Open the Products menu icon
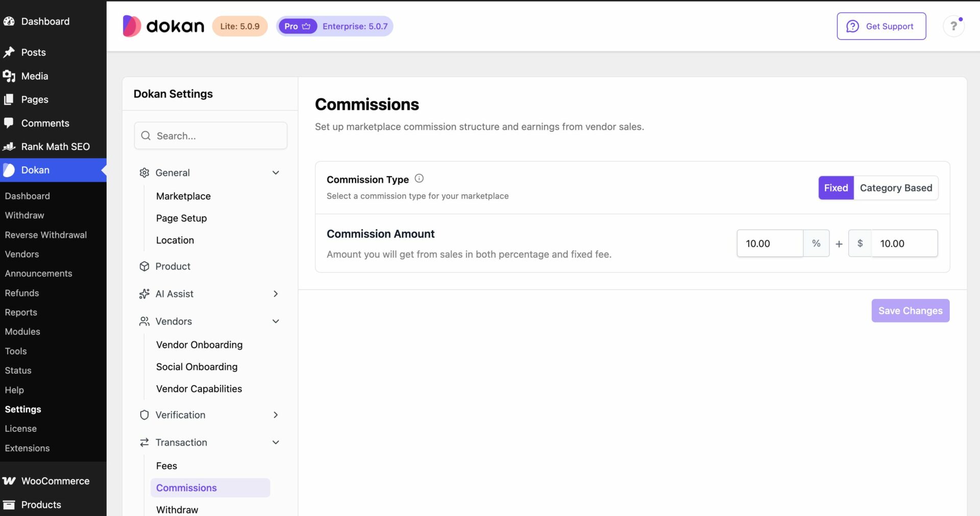Image resolution: width=980 pixels, height=516 pixels. point(9,505)
